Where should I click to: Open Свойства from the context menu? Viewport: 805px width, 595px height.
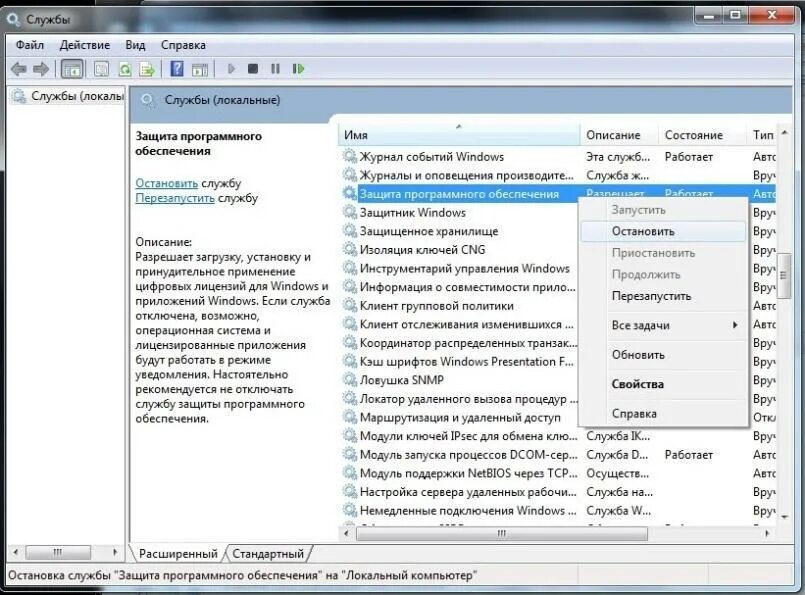(663, 384)
